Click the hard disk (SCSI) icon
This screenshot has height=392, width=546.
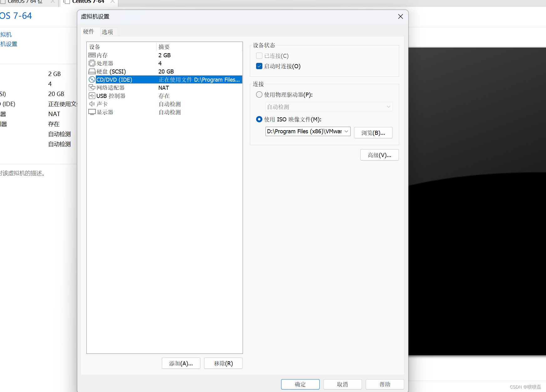click(x=92, y=71)
